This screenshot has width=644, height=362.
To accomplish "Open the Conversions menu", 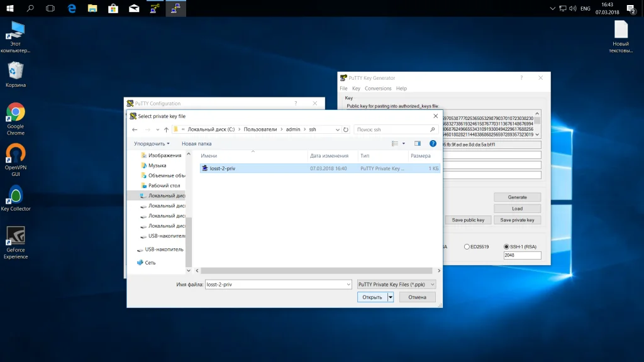I will (378, 89).
